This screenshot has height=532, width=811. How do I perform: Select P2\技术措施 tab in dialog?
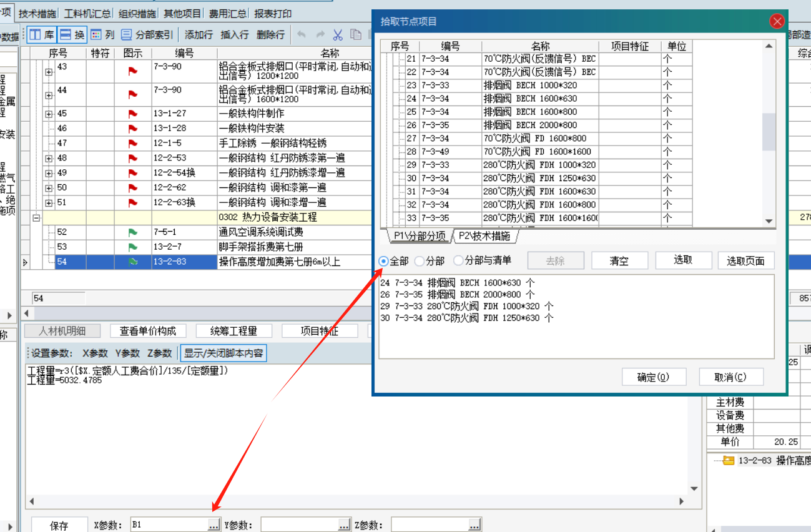tap(484, 236)
